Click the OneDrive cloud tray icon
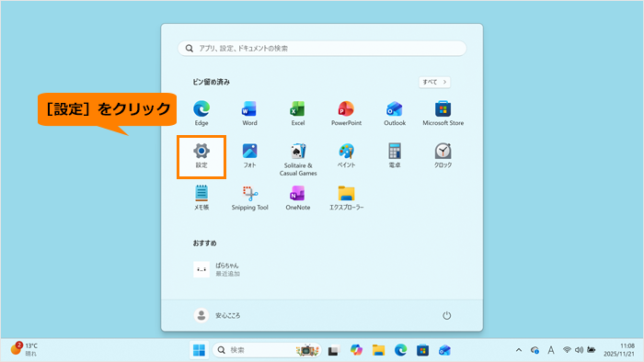644x362 pixels. coord(535,350)
